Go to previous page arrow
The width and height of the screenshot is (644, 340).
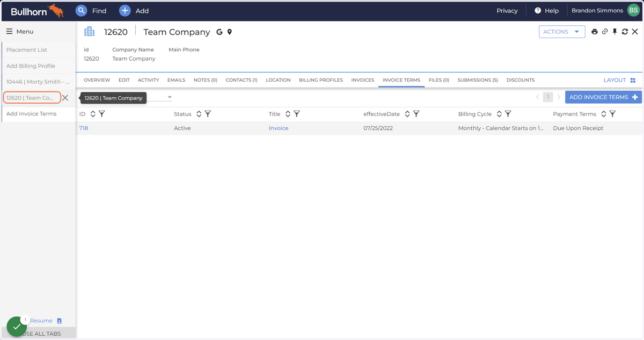[x=537, y=97]
